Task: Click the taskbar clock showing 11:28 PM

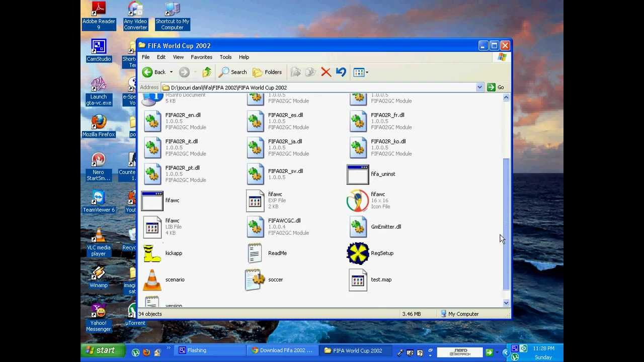Action: (543, 348)
